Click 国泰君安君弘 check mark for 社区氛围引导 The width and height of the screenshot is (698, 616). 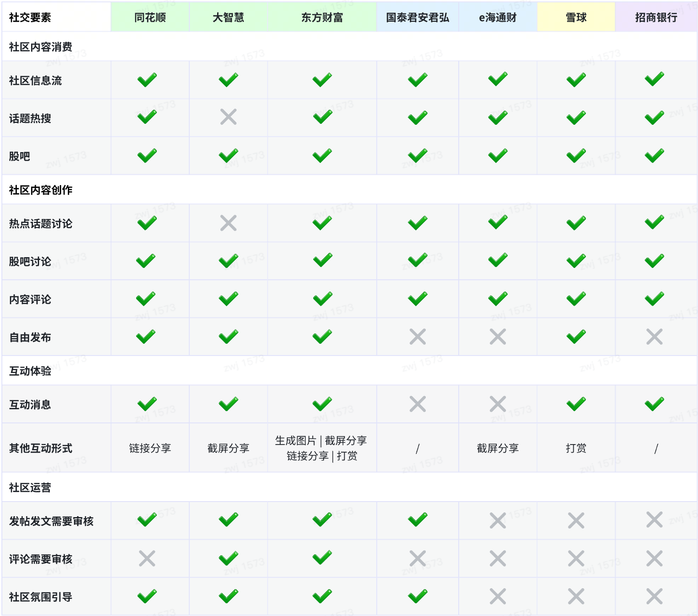tap(418, 597)
